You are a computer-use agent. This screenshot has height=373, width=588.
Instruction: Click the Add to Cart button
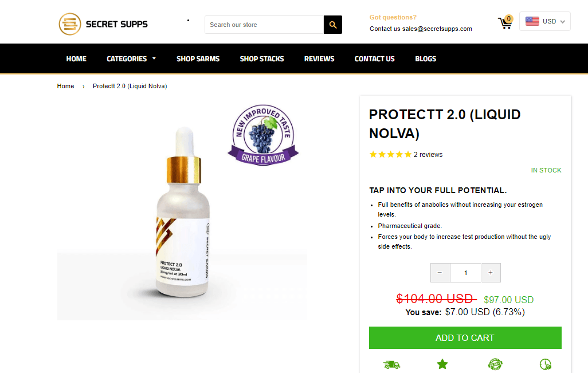pos(465,337)
